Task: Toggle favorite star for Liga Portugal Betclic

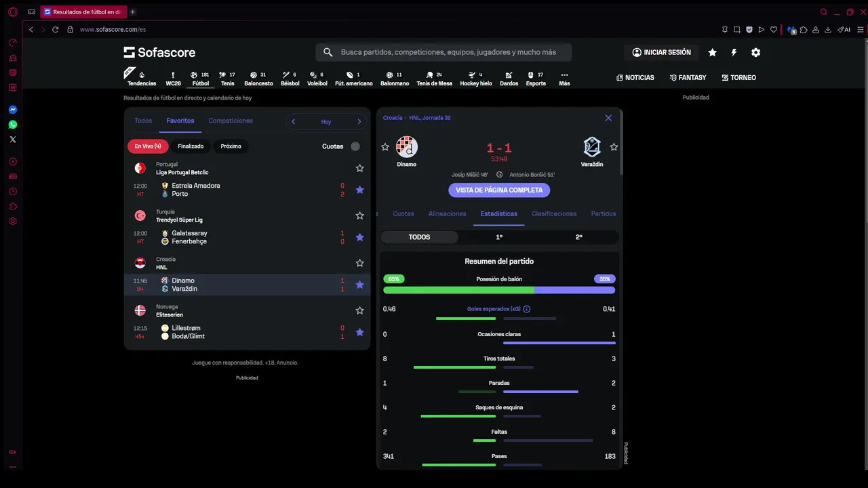Action: point(360,168)
